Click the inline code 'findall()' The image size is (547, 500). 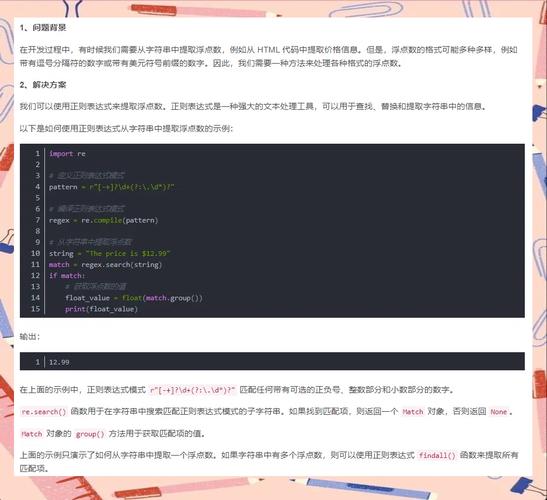437,456
